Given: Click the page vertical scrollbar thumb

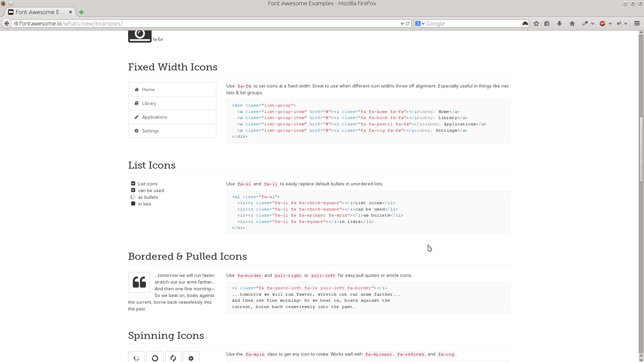Looking at the screenshot, I should point(641,149).
